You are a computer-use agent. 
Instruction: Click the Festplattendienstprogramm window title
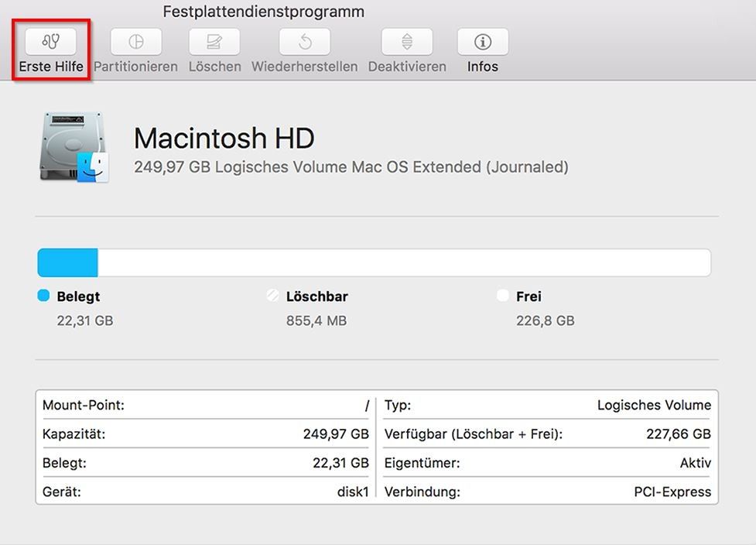(x=264, y=11)
